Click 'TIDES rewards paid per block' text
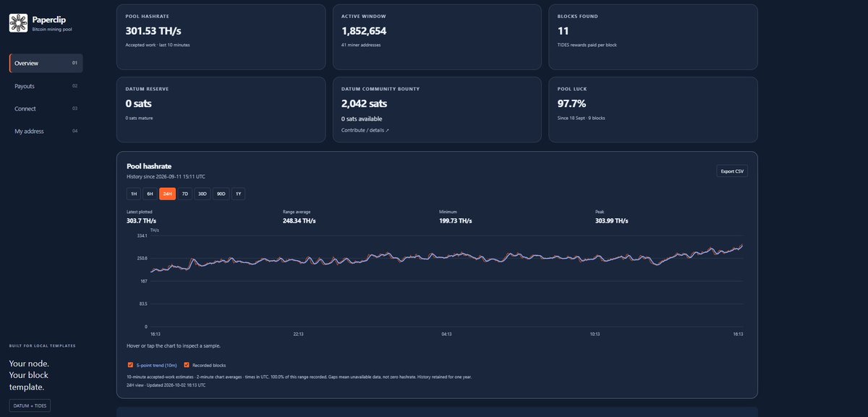 587,45
